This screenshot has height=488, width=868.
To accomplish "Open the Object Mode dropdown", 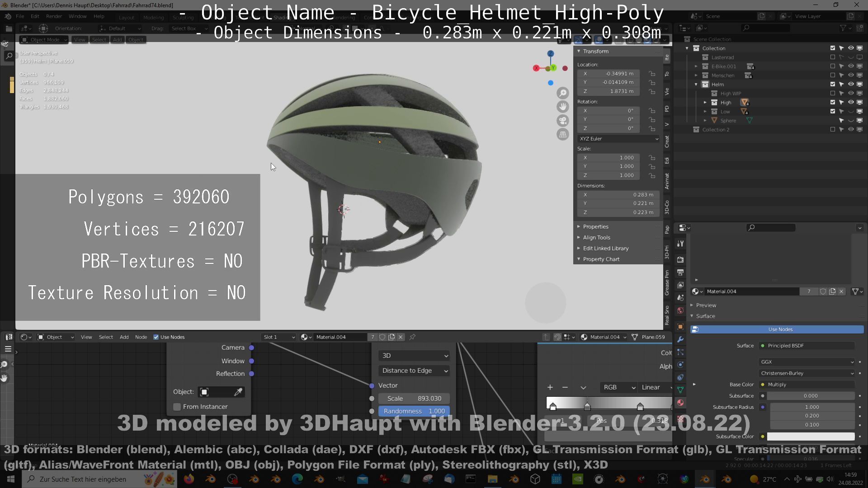I will click(44, 40).
